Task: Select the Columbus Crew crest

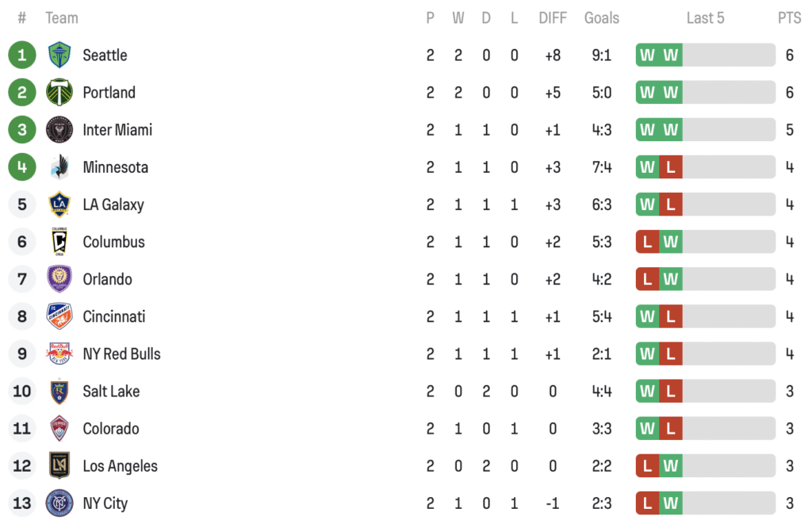Action: click(59, 241)
